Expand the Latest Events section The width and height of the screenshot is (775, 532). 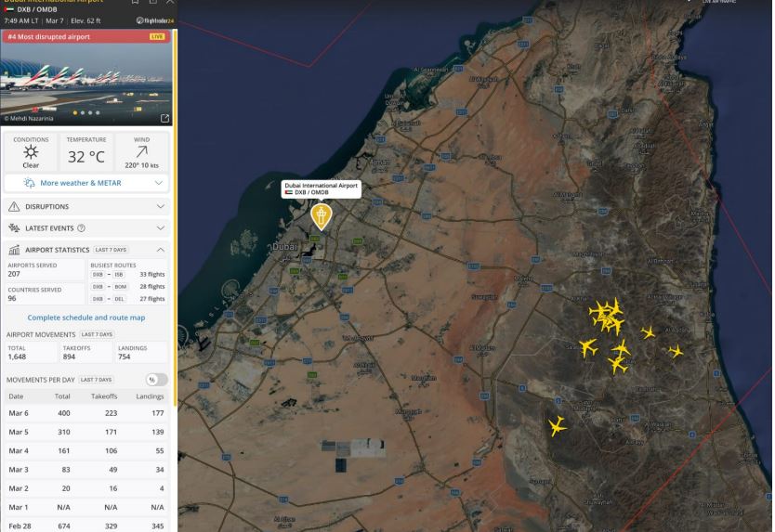point(87,227)
